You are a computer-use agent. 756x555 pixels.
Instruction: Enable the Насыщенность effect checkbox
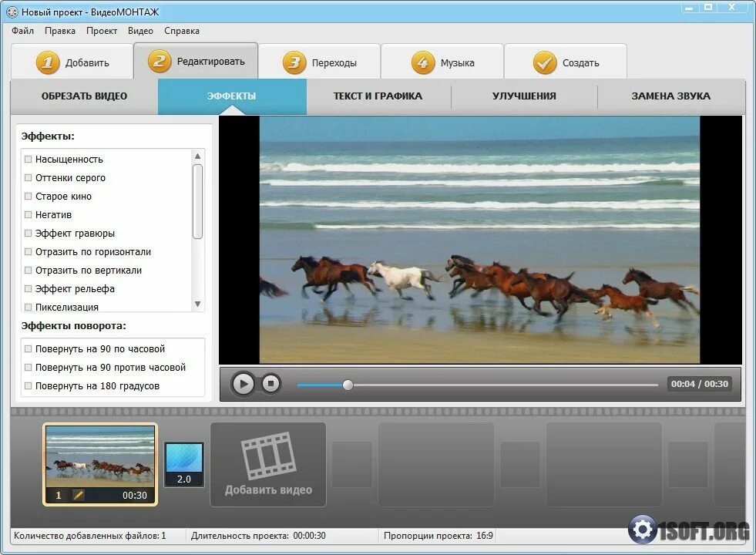[28, 159]
